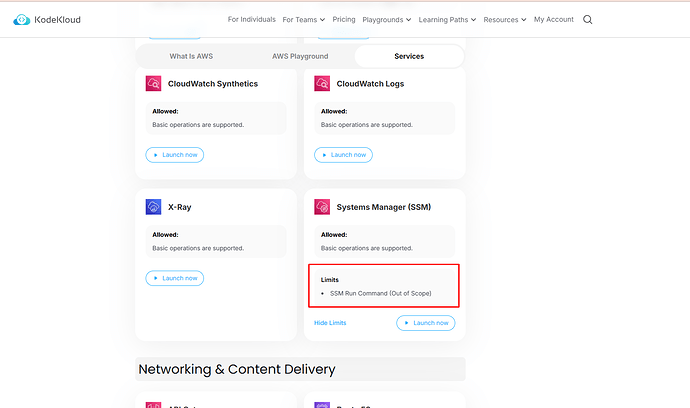Click the CloudWatch Logs service icon
The height and width of the screenshot is (408, 690).
322,84
